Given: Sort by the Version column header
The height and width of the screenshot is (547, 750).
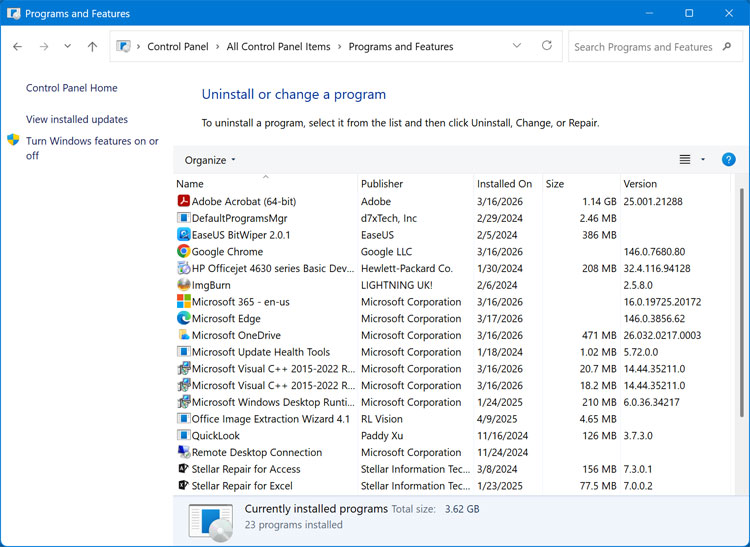Looking at the screenshot, I should click(675, 184).
